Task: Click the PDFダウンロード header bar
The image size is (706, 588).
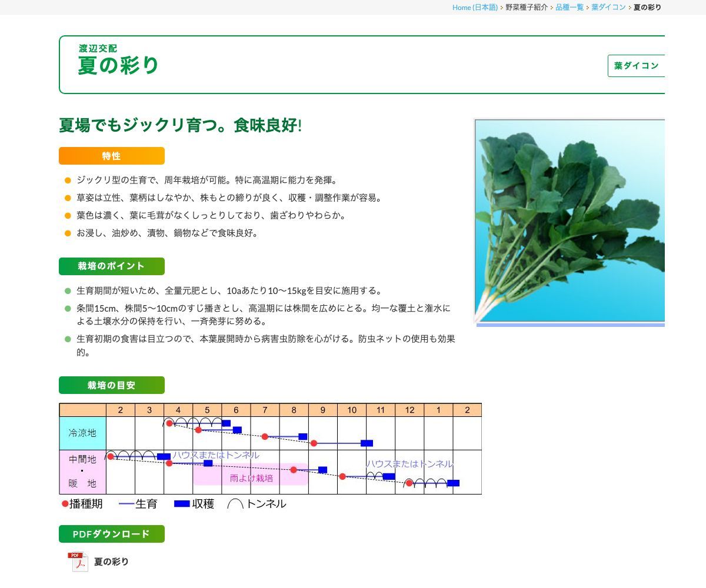Action: [x=111, y=534]
